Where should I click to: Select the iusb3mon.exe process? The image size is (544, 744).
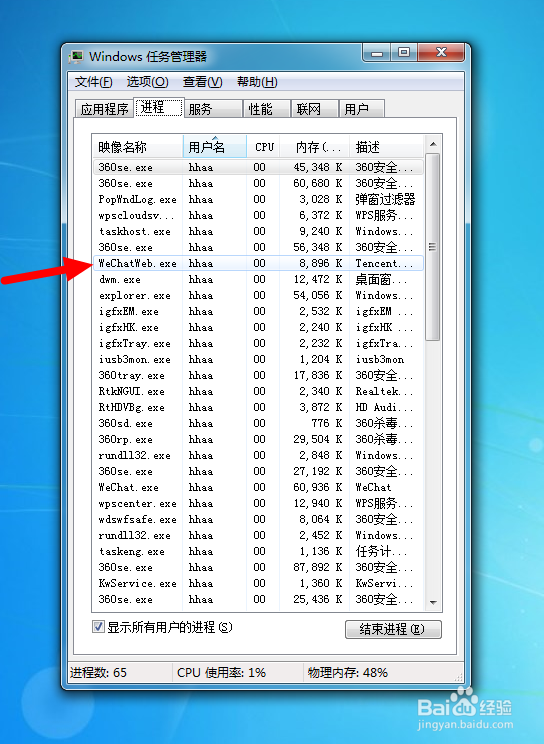click(259, 360)
